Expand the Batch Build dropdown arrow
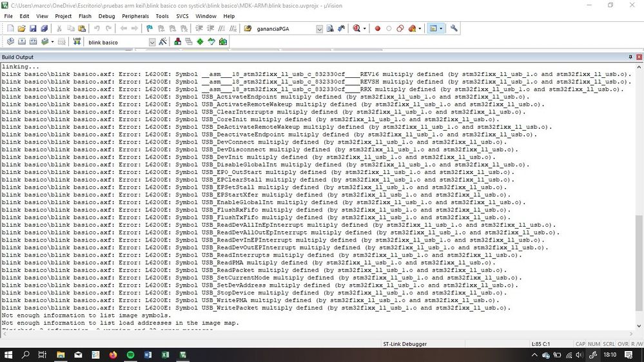This screenshot has height=362, width=644. pos(53,43)
